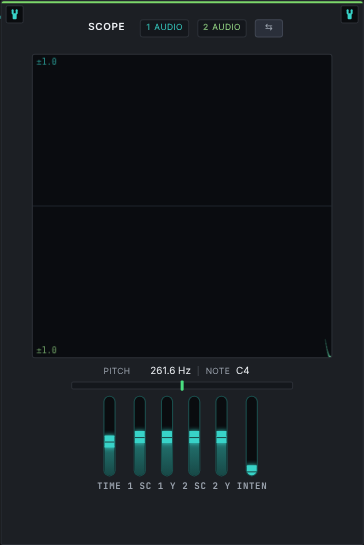Click the 2 SC slider handle

pos(194,437)
